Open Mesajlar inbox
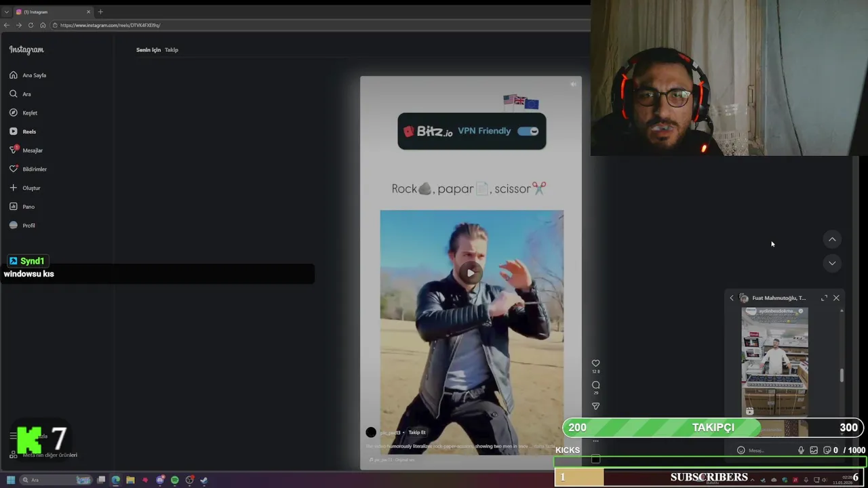 26,150
